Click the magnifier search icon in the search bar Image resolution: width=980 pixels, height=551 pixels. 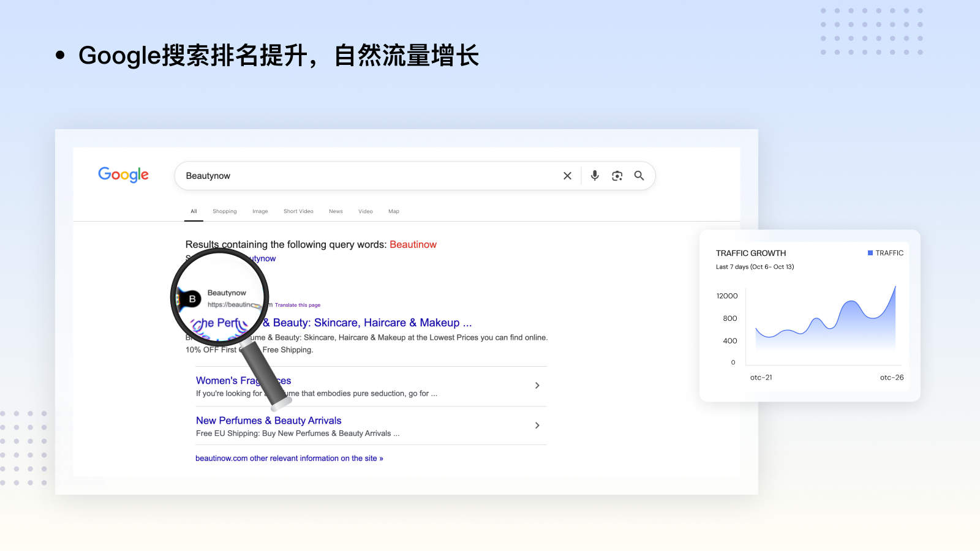coord(639,176)
